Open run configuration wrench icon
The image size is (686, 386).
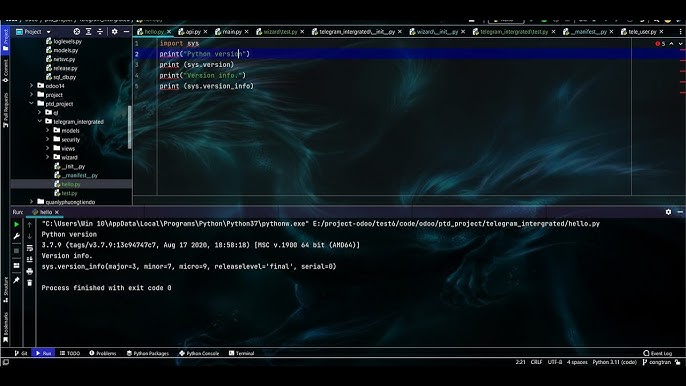point(16,236)
